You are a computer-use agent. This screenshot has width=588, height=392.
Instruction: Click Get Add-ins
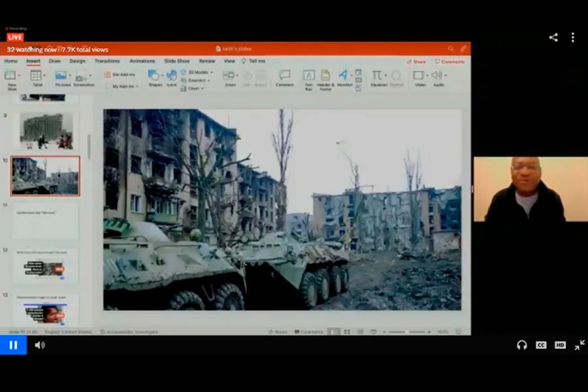coord(120,74)
